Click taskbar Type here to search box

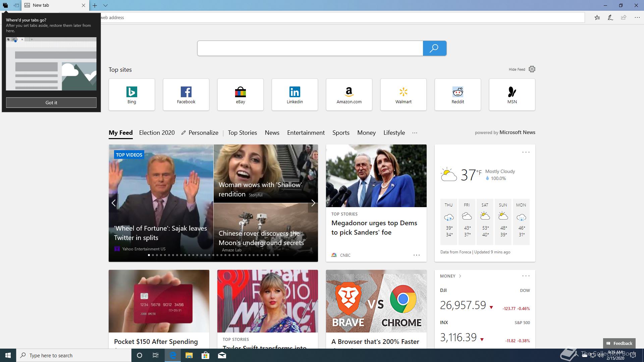(x=74, y=355)
